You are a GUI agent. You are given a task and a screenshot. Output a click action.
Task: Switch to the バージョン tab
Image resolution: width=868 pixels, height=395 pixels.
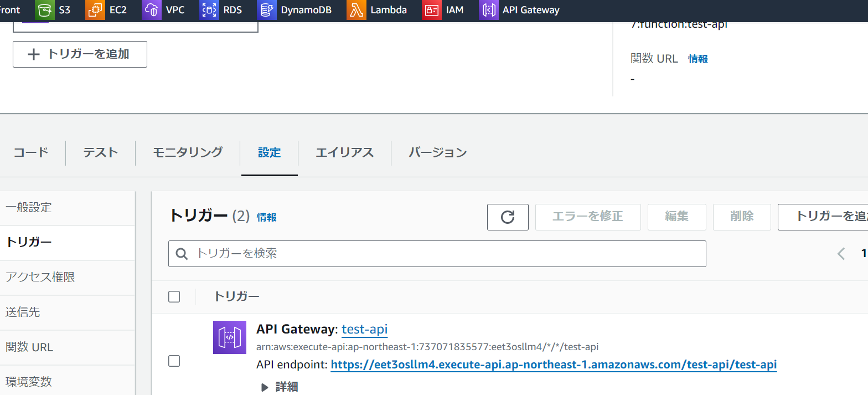click(x=438, y=152)
